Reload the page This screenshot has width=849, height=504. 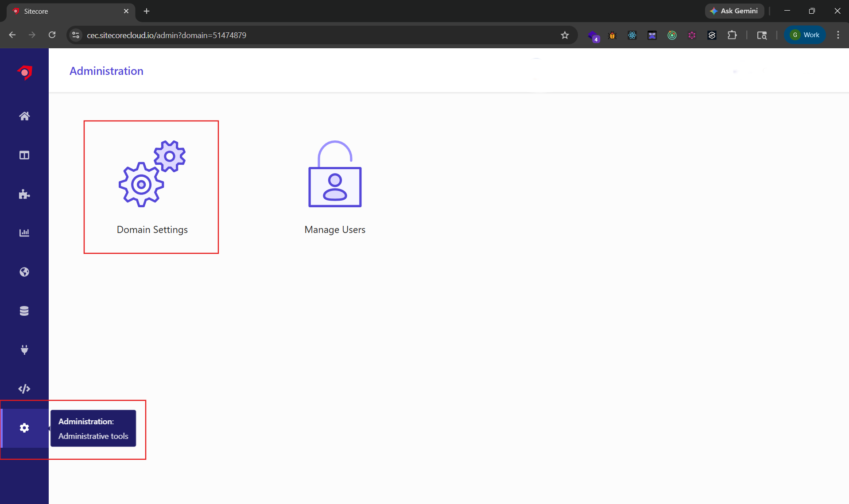click(52, 35)
